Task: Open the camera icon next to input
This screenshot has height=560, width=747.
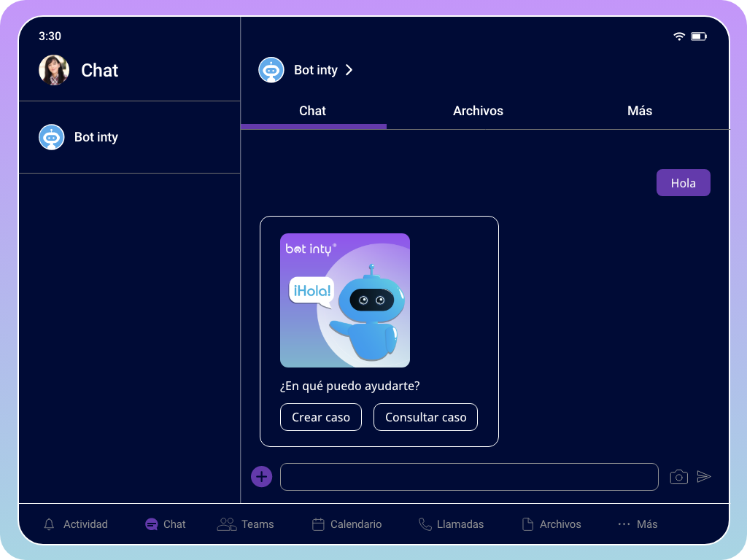Action: (x=679, y=477)
